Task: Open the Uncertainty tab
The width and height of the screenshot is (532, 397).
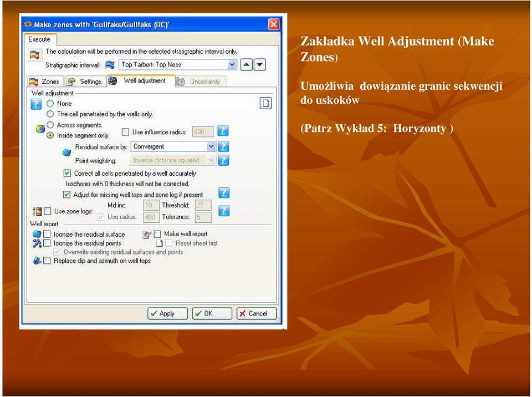Action: [x=201, y=82]
